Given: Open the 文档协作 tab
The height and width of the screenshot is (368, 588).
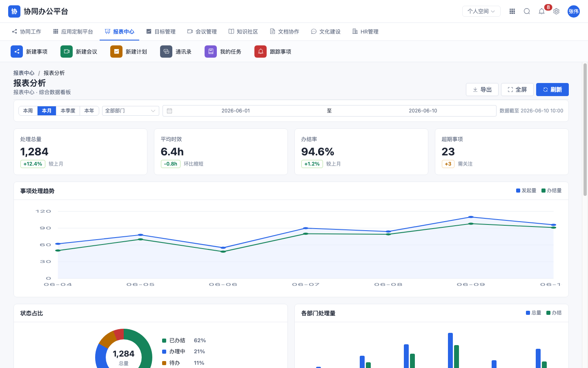Looking at the screenshot, I should tap(285, 31).
